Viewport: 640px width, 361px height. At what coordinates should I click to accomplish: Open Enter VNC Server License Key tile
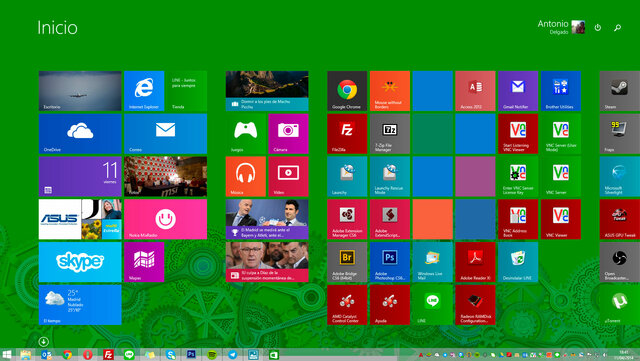click(518, 176)
